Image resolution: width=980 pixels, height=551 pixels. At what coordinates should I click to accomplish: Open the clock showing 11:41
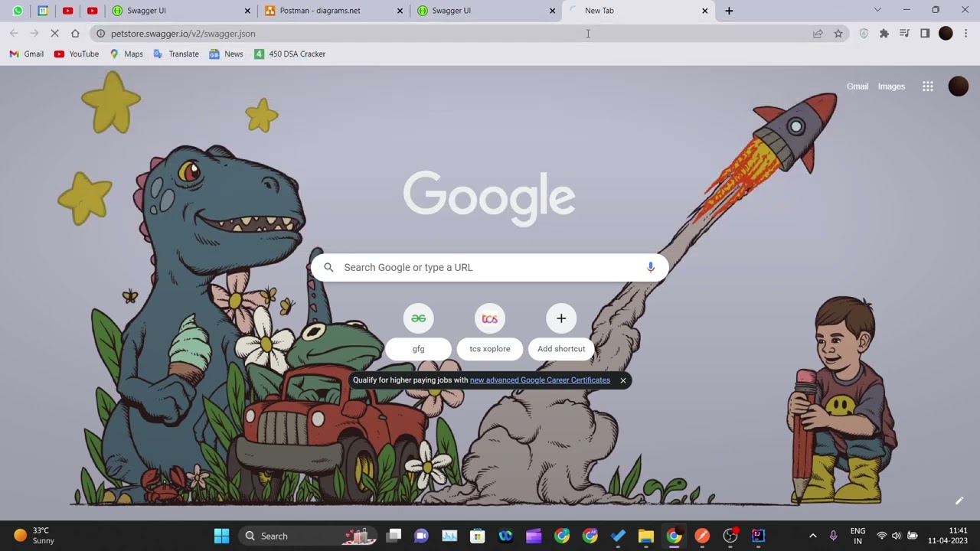[x=948, y=536]
